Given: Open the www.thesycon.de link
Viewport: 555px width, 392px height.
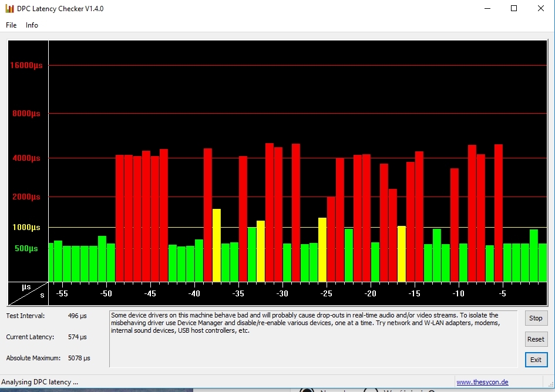Looking at the screenshot, I should pyautogui.click(x=482, y=382).
